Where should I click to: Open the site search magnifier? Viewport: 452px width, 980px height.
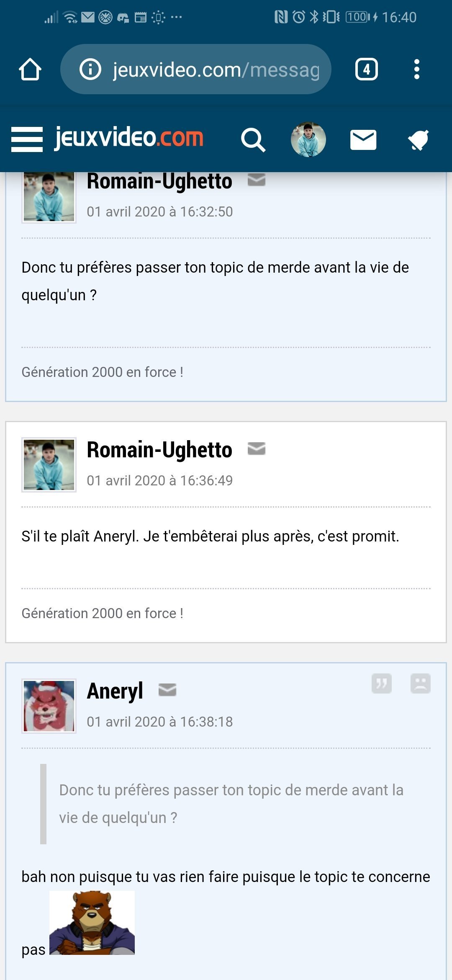(x=253, y=140)
